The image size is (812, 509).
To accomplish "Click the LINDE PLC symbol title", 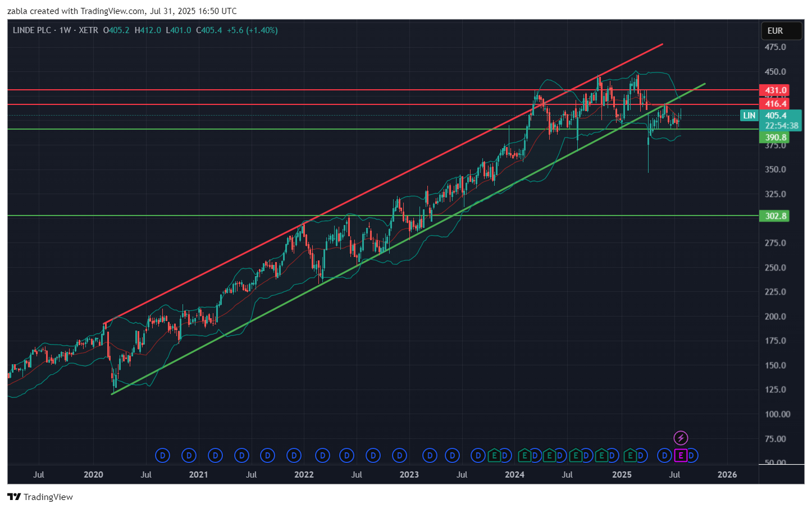I will click(x=32, y=30).
